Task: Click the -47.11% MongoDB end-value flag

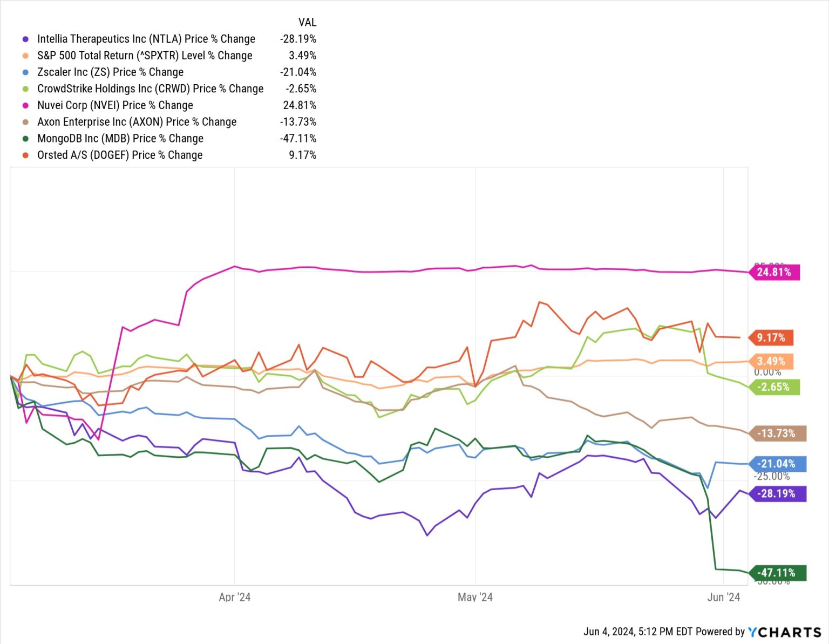Action: [777, 573]
